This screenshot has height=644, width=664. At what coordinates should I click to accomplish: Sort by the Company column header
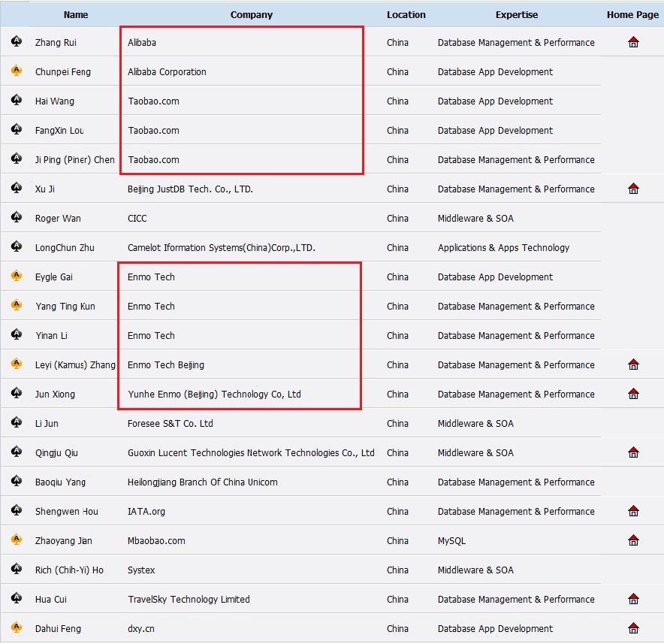coord(252,15)
